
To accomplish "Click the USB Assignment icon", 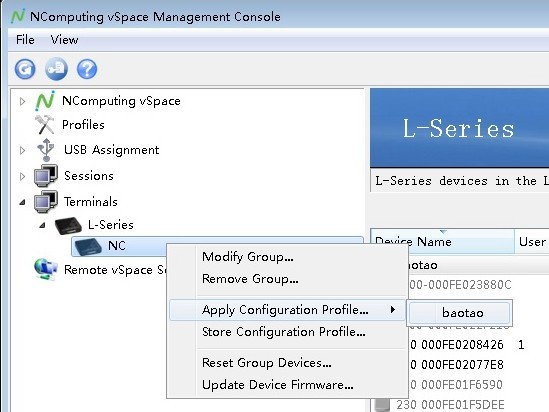I will coord(46,150).
